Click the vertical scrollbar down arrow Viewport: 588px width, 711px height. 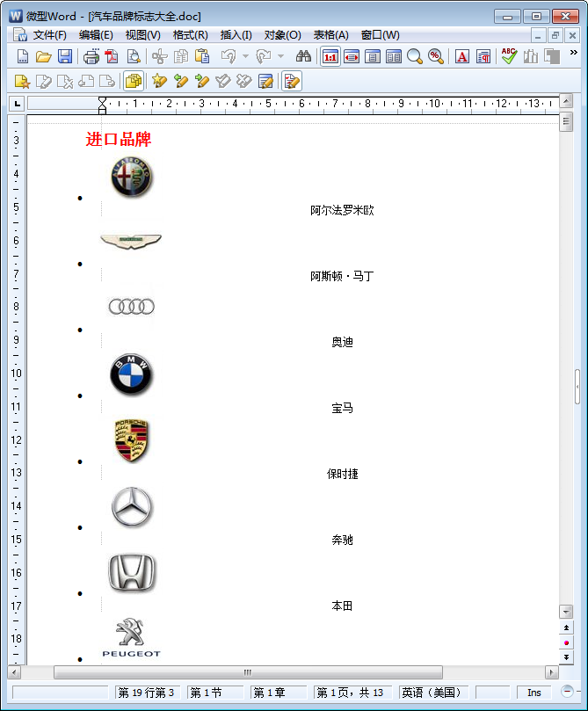pyautogui.click(x=566, y=611)
